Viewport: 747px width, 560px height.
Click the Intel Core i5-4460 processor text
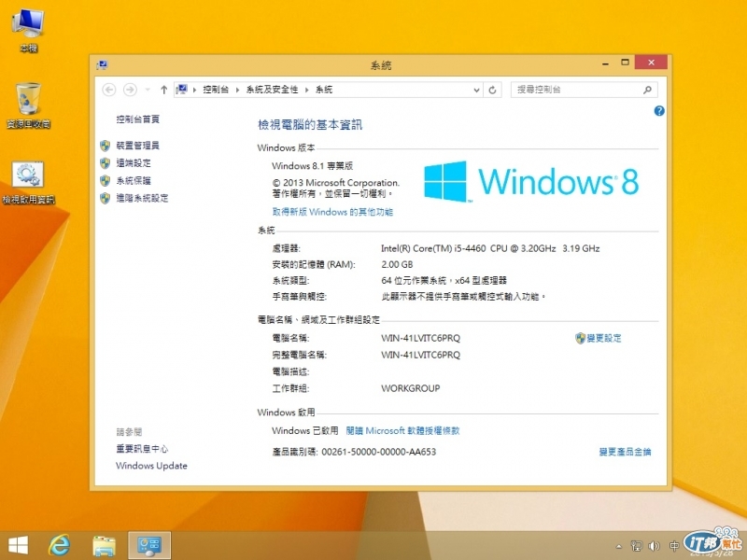tap(490, 248)
